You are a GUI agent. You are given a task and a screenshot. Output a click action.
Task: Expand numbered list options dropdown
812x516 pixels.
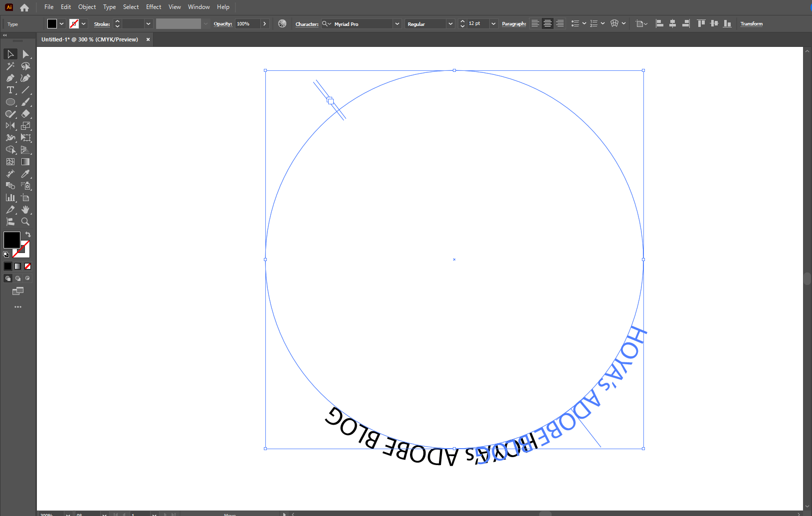603,23
